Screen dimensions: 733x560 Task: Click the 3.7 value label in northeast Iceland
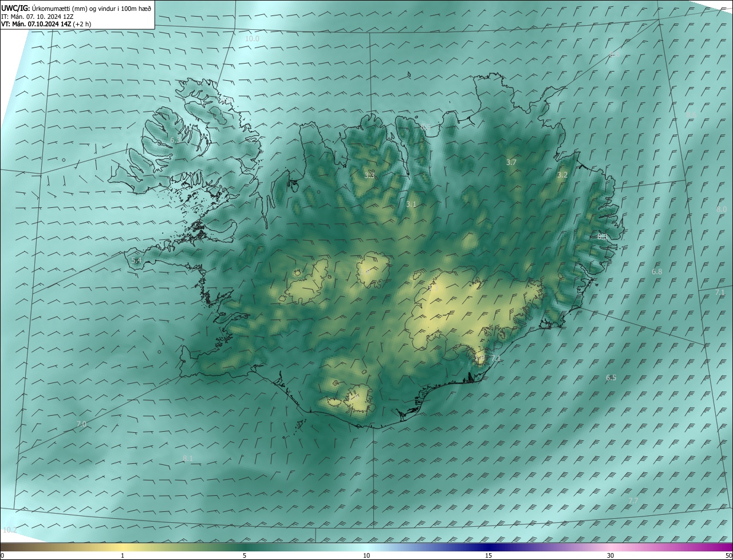pos(511,163)
